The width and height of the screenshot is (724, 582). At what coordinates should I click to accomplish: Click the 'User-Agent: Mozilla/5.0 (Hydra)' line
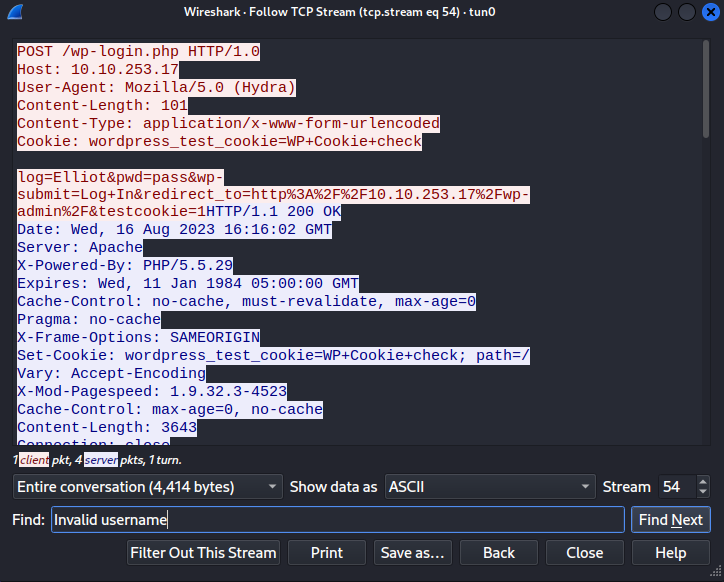click(x=157, y=87)
